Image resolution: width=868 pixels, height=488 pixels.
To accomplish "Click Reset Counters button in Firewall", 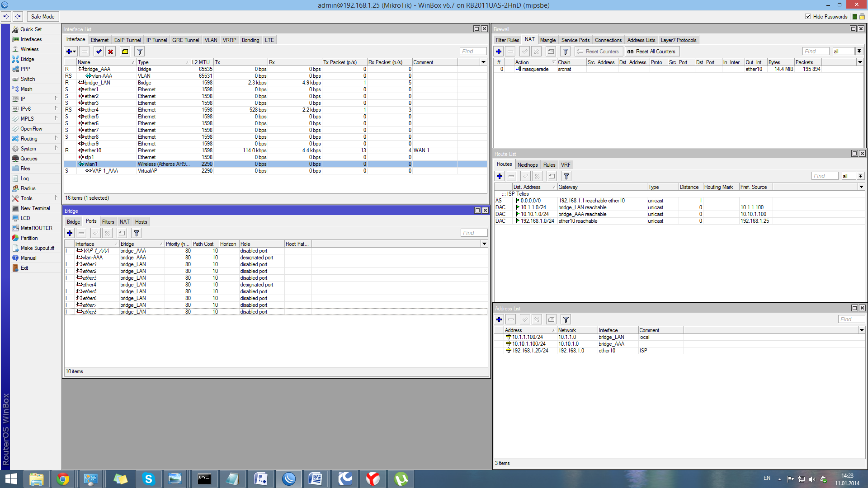I will click(x=599, y=52).
